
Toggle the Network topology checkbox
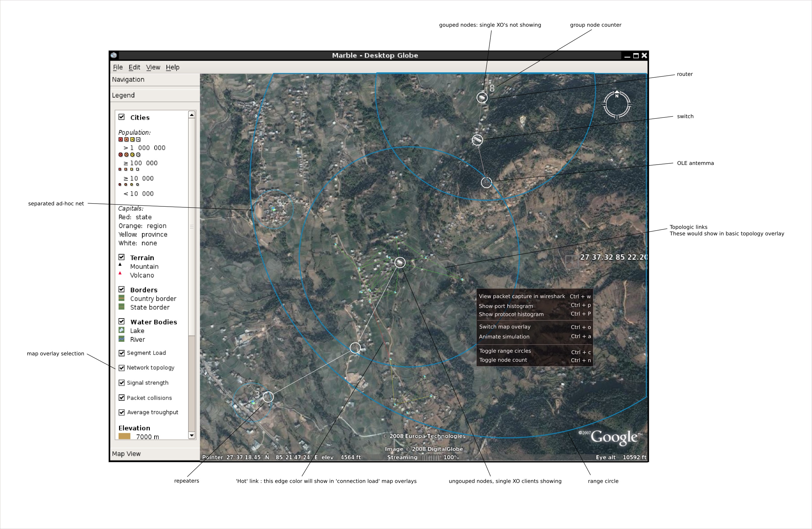pos(122,368)
